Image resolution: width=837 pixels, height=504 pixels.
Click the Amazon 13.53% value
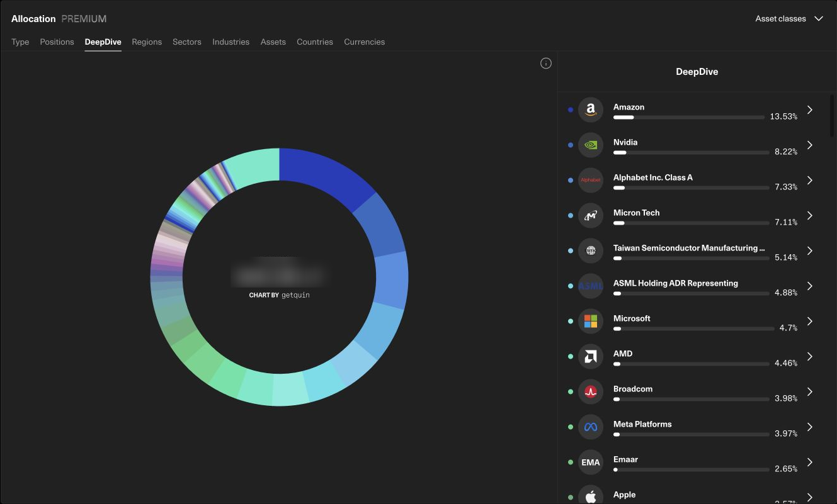point(783,116)
